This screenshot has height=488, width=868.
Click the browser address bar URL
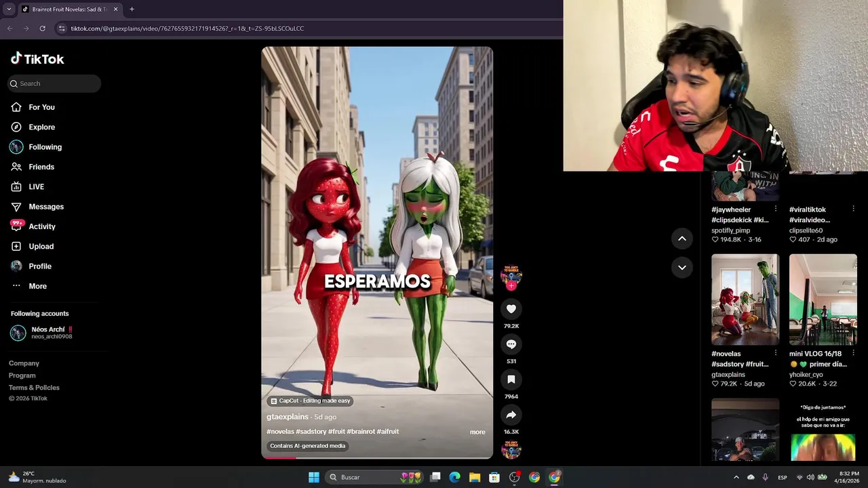[187, 28]
